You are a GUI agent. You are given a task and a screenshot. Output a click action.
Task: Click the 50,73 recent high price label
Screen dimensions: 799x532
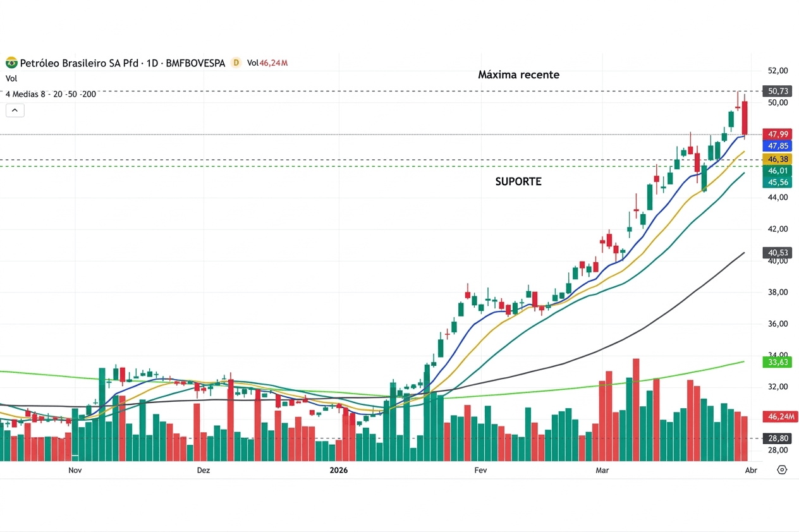point(778,91)
